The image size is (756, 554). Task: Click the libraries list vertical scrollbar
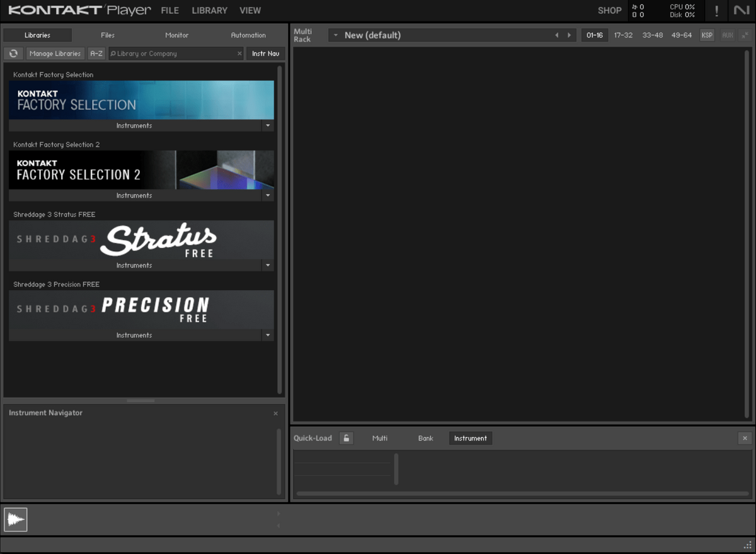(x=280, y=230)
